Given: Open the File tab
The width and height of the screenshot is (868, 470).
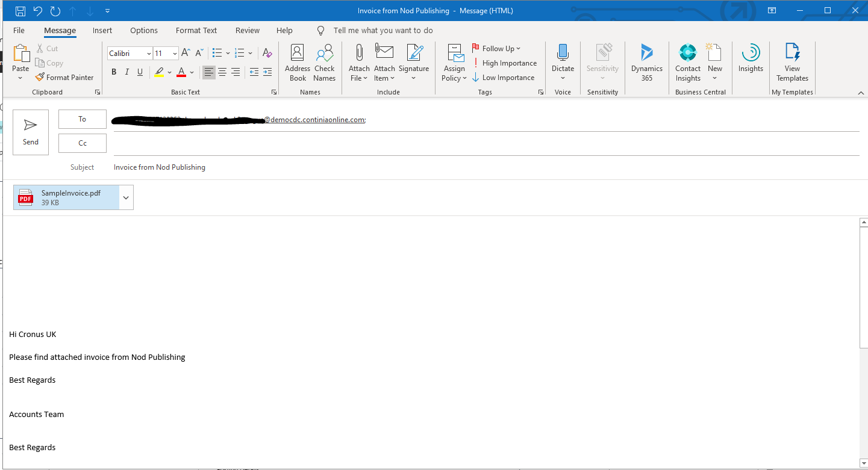Looking at the screenshot, I should [x=19, y=31].
